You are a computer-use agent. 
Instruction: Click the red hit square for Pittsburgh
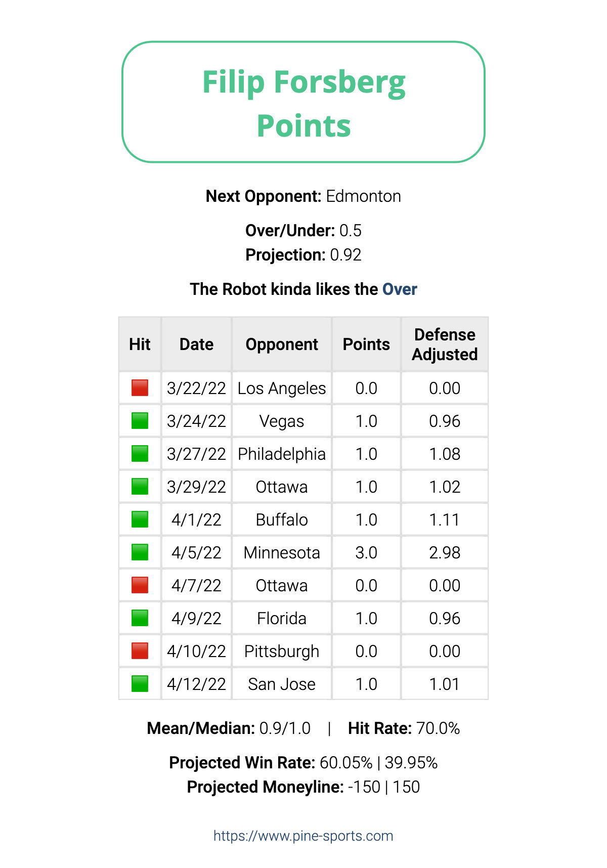pos(140,651)
